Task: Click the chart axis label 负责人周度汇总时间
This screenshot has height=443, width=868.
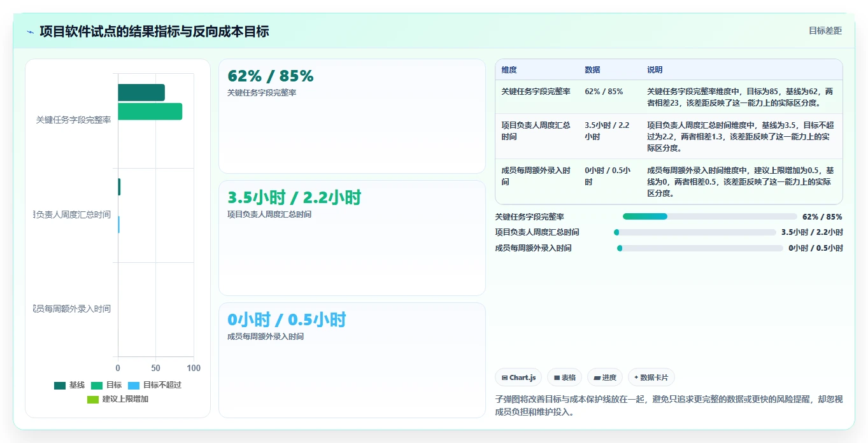Action: [x=72, y=214]
